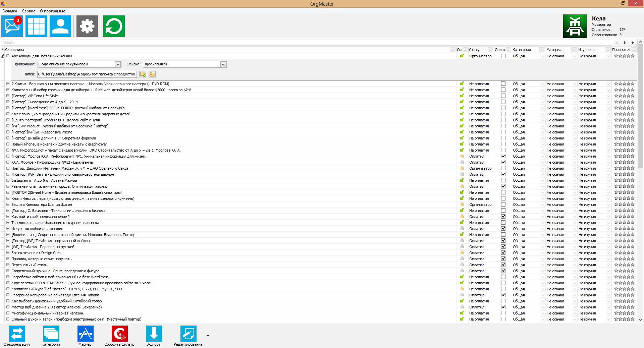Click the green refresh icon
Screen dimensions: 644x348
click(114, 26)
